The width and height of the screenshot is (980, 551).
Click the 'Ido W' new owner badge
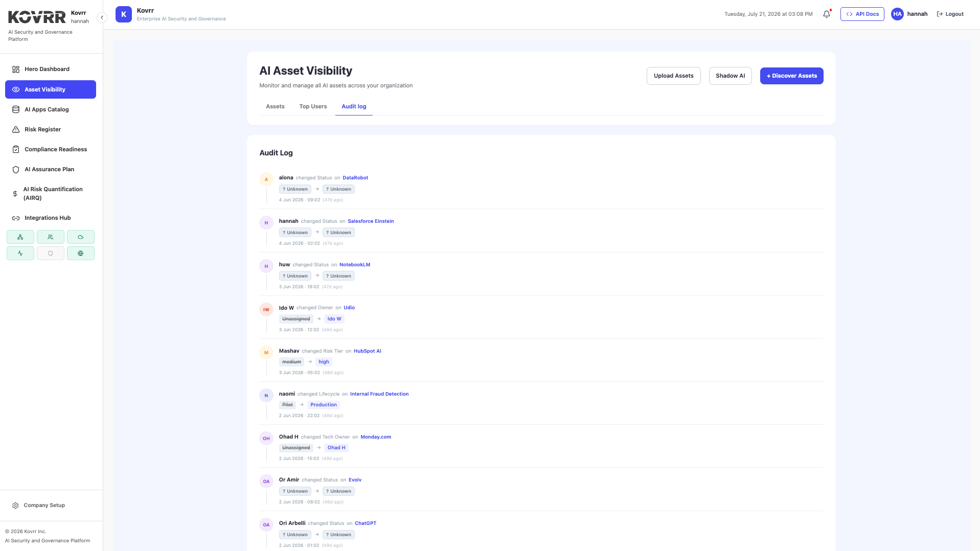[334, 319]
